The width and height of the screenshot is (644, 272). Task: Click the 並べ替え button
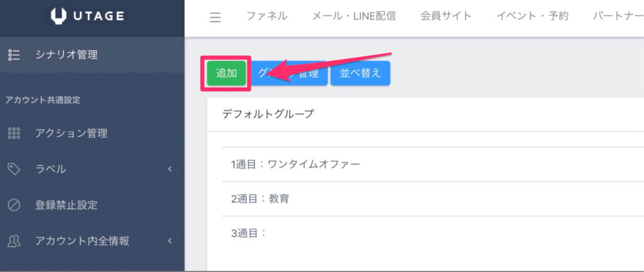[x=360, y=73]
